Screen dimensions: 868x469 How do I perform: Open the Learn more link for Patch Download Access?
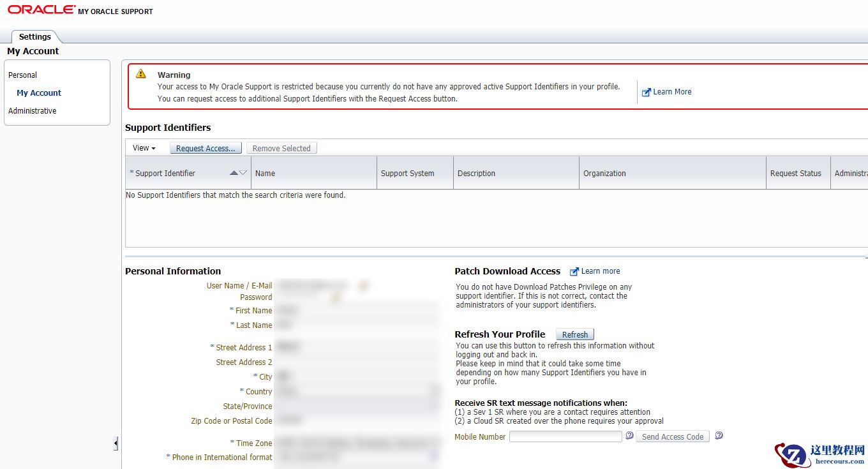tap(601, 271)
